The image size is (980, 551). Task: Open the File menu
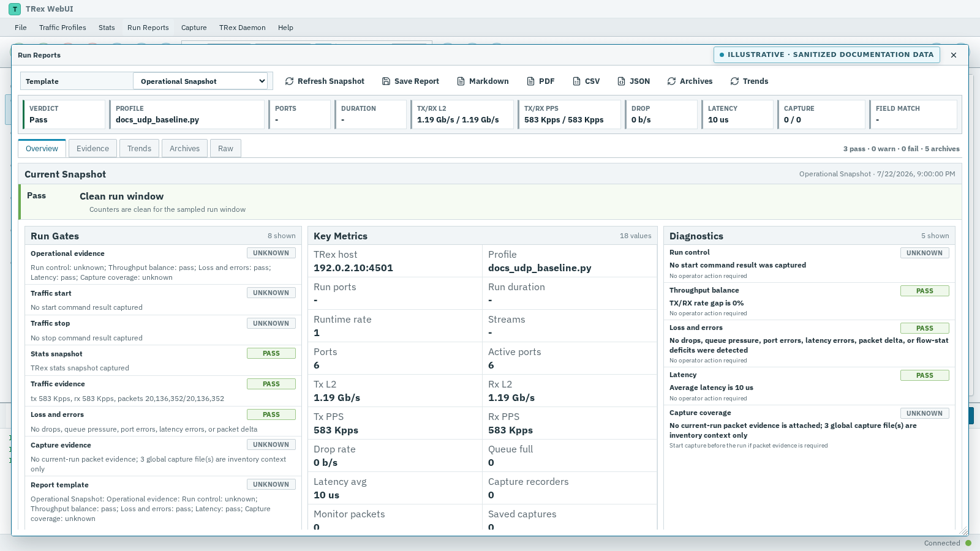(21, 28)
